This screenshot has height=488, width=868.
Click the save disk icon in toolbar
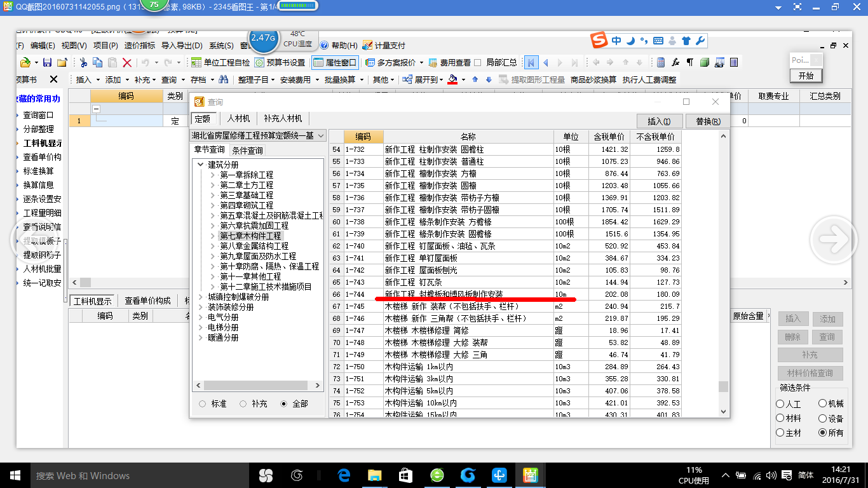click(48, 62)
